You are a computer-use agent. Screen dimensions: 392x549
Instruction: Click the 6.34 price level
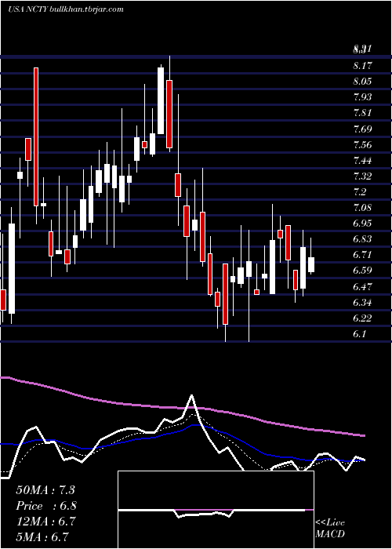362,303
